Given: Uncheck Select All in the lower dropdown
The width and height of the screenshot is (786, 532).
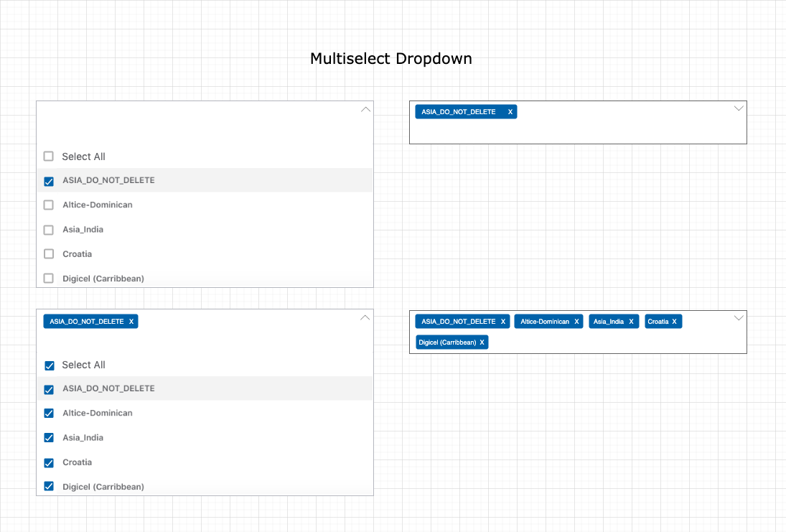Looking at the screenshot, I should click(49, 365).
